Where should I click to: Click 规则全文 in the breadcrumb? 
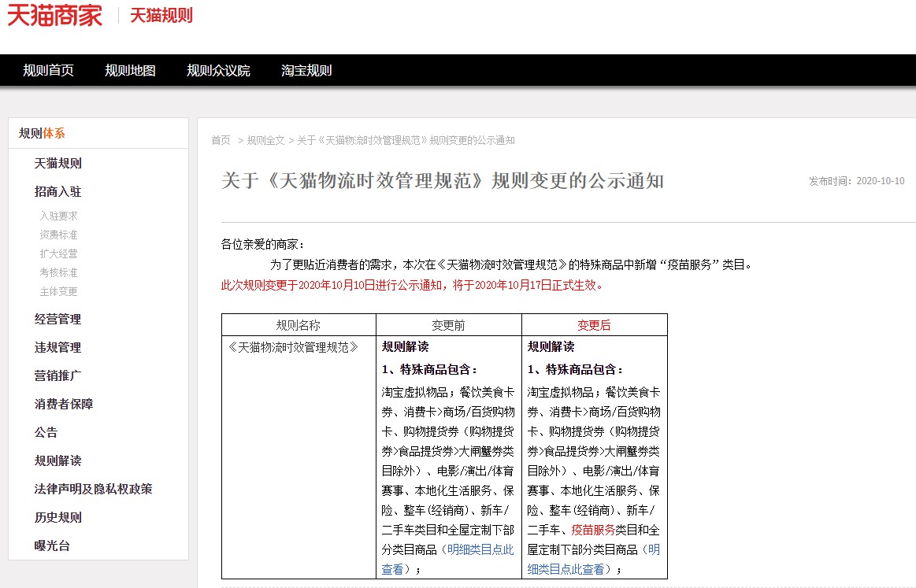point(265,140)
